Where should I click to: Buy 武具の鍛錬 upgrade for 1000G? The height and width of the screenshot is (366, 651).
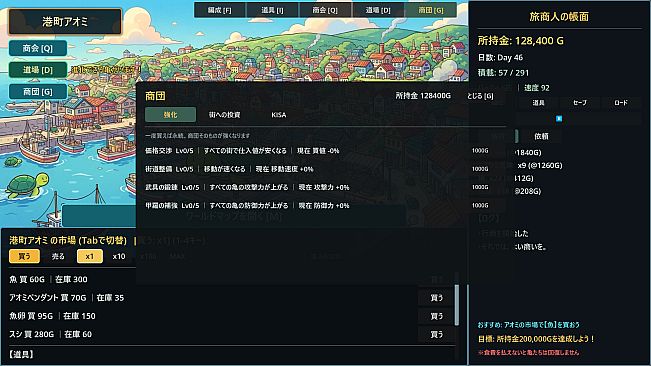[x=480, y=187]
